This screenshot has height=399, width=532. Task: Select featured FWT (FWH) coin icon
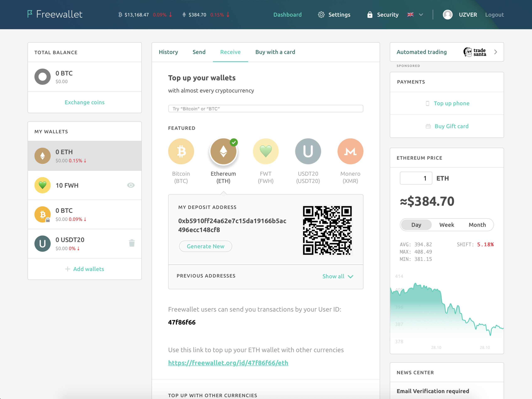pyautogui.click(x=266, y=151)
